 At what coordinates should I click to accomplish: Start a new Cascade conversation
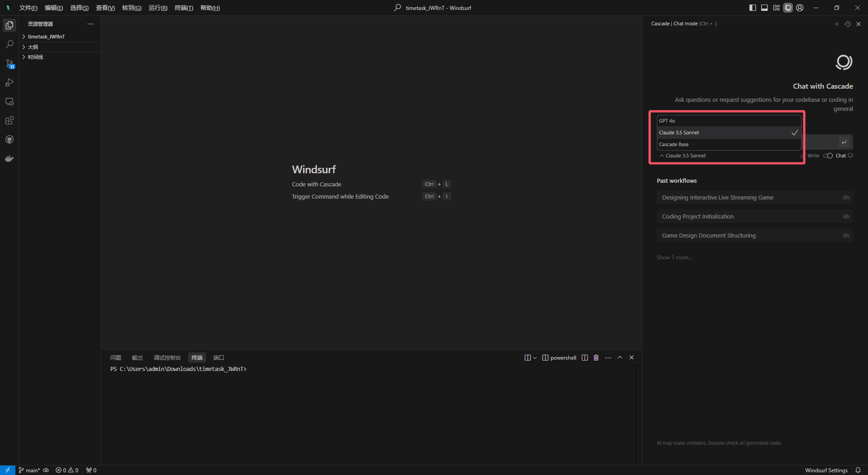[x=836, y=24]
